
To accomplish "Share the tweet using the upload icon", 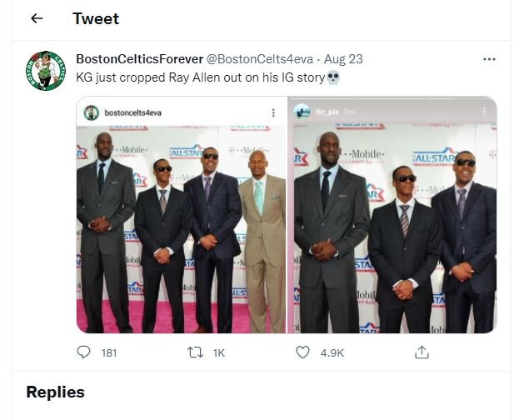I will click(x=422, y=352).
